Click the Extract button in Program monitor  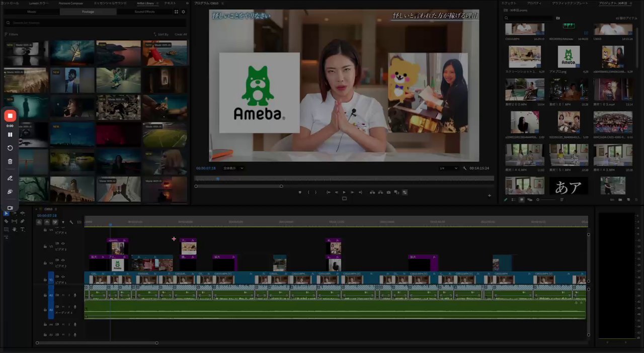coord(380,192)
